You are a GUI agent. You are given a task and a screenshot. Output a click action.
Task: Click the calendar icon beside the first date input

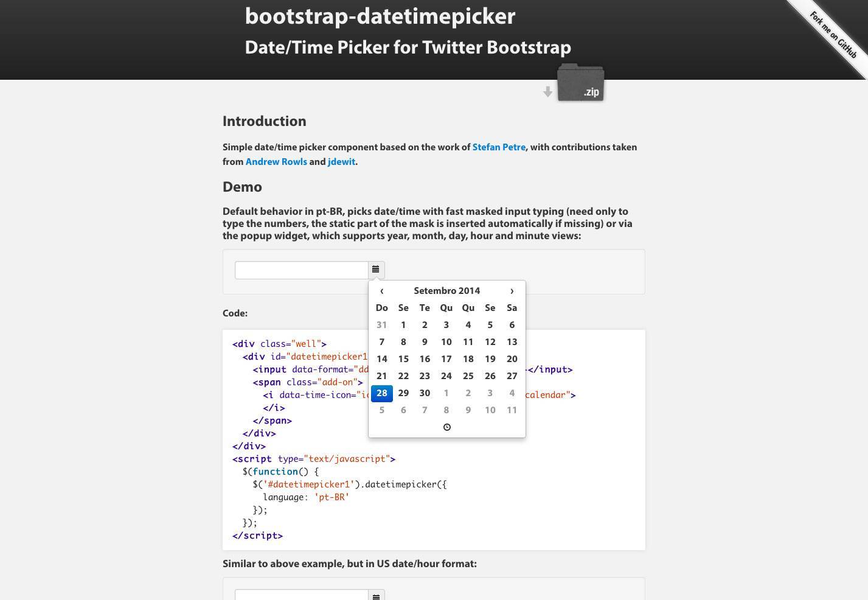pyautogui.click(x=376, y=270)
